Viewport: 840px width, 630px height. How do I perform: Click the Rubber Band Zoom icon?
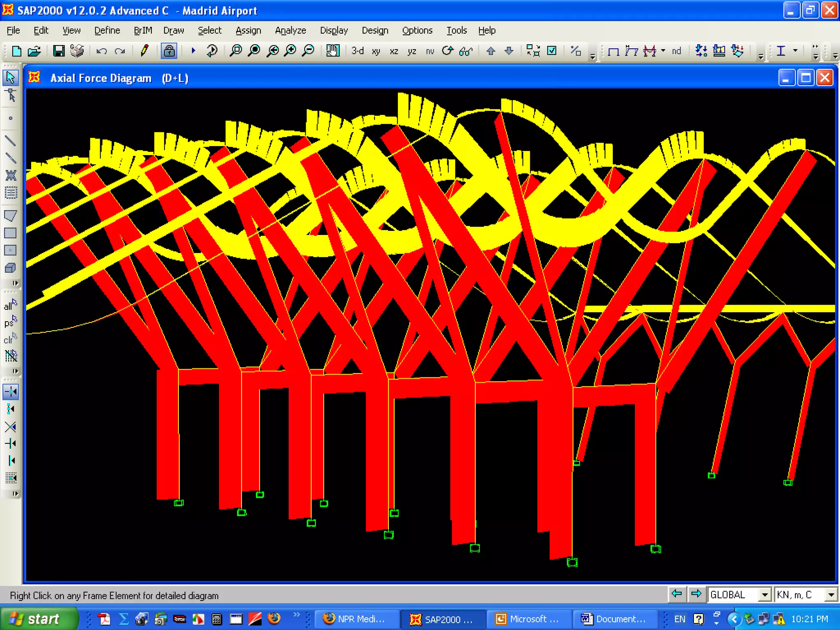[x=235, y=51]
